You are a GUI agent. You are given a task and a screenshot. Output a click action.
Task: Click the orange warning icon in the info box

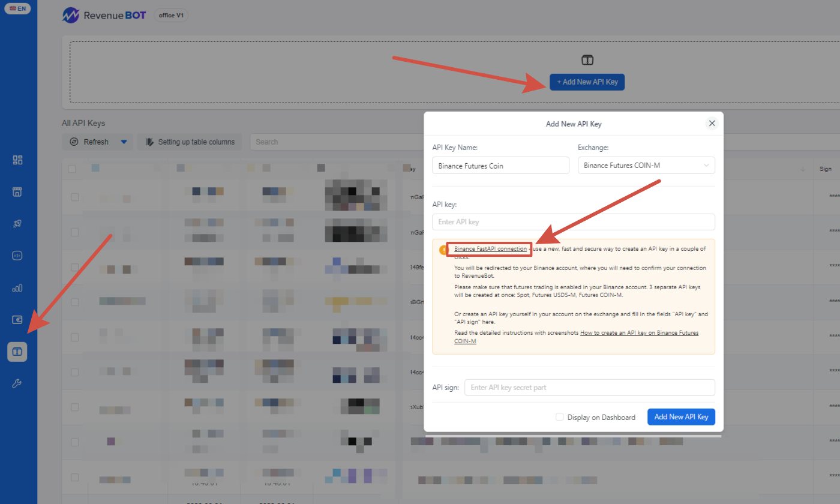(x=443, y=250)
